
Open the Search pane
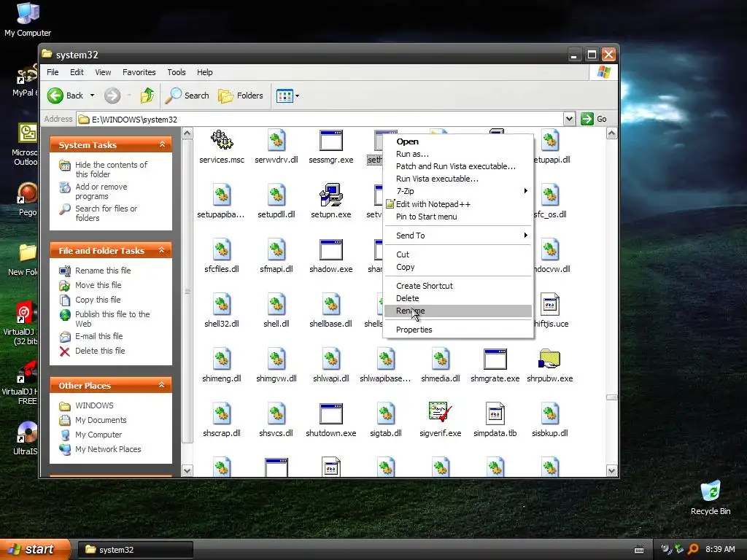coord(187,96)
